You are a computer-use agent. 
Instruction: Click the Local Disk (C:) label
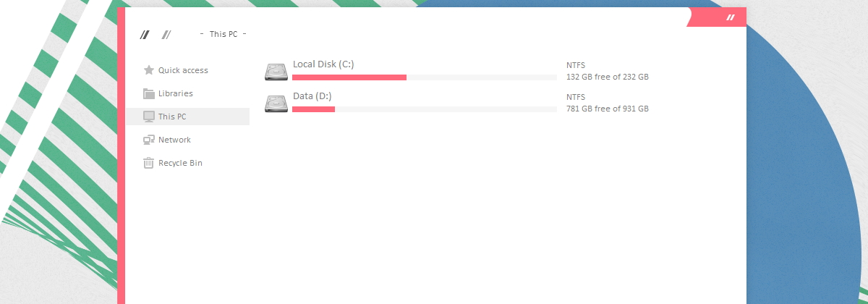tap(323, 64)
